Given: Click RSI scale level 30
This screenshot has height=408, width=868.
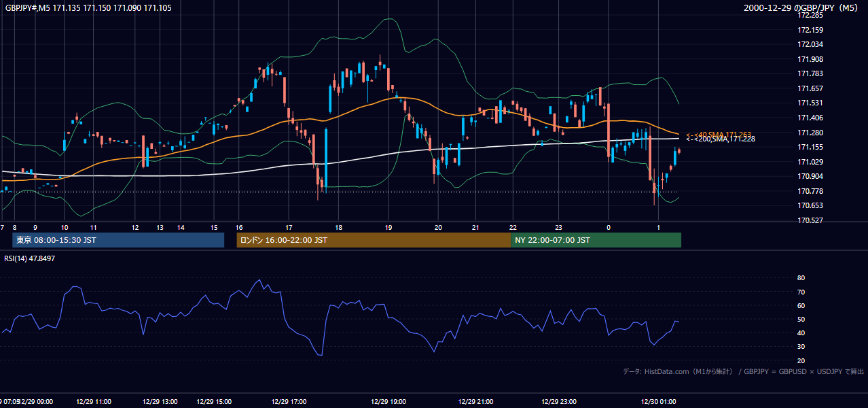Looking at the screenshot, I should tap(801, 346).
